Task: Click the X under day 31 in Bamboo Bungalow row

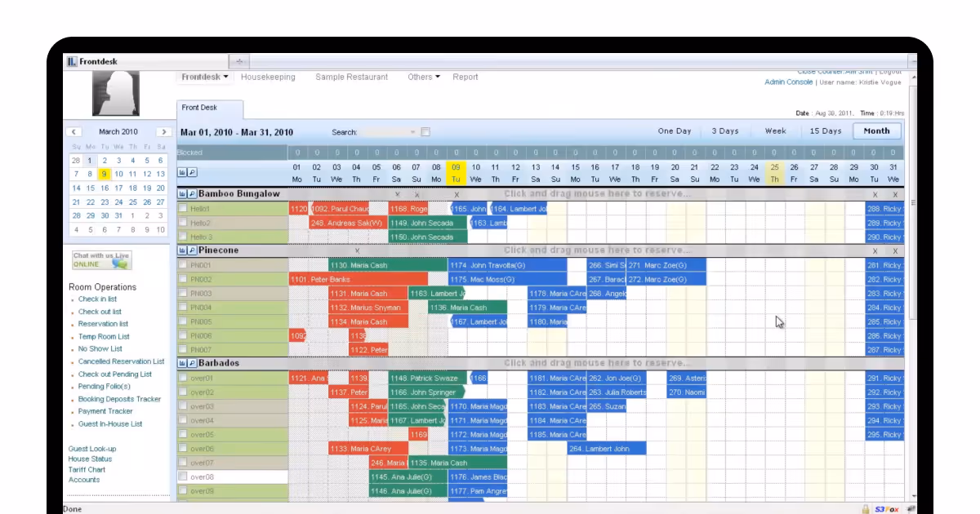Action: click(894, 195)
